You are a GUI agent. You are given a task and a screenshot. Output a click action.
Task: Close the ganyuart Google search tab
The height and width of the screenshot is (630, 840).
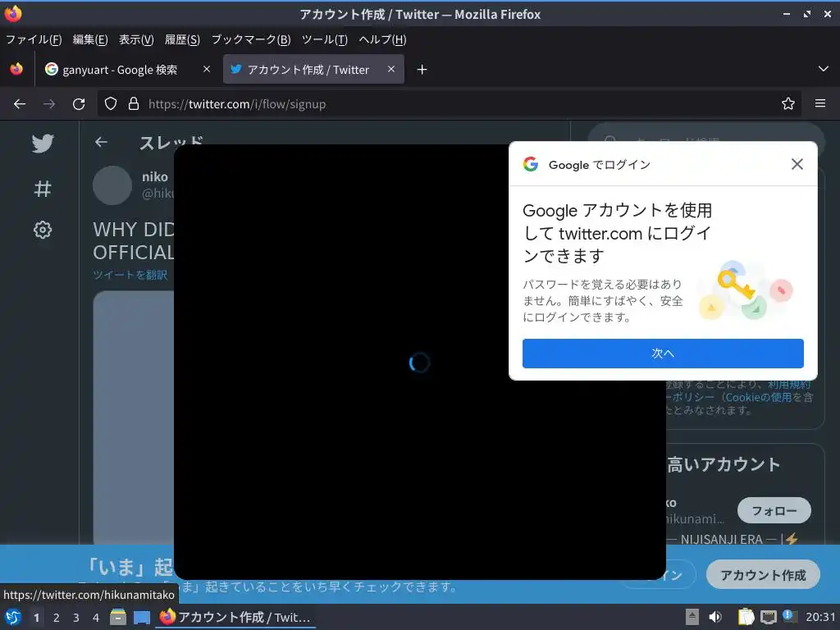(206, 69)
